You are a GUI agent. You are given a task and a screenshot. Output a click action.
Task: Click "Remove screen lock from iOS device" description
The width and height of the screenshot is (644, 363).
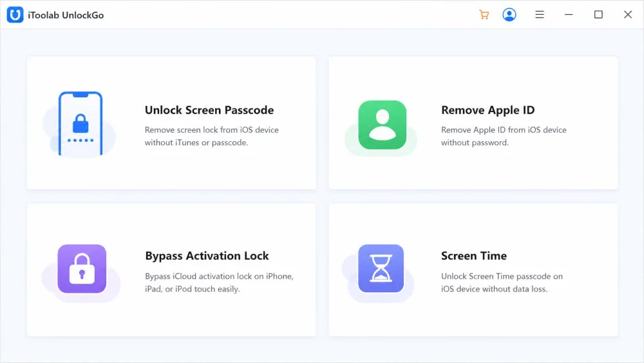click(x=211, y=130)
